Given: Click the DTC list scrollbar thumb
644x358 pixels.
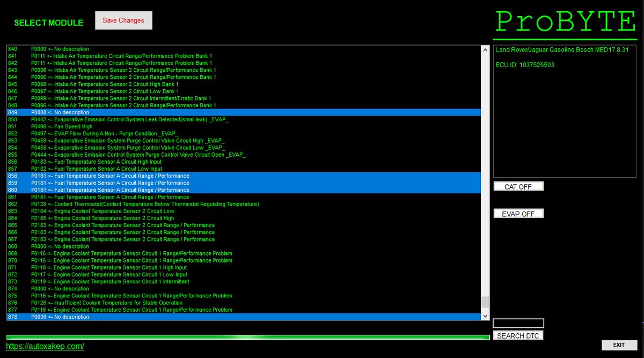Looking at the screenshot, I should coord(485,302).
